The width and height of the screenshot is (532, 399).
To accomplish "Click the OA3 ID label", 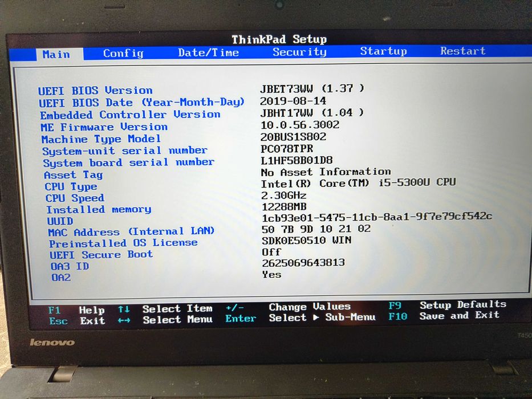I will coord(70,266).
